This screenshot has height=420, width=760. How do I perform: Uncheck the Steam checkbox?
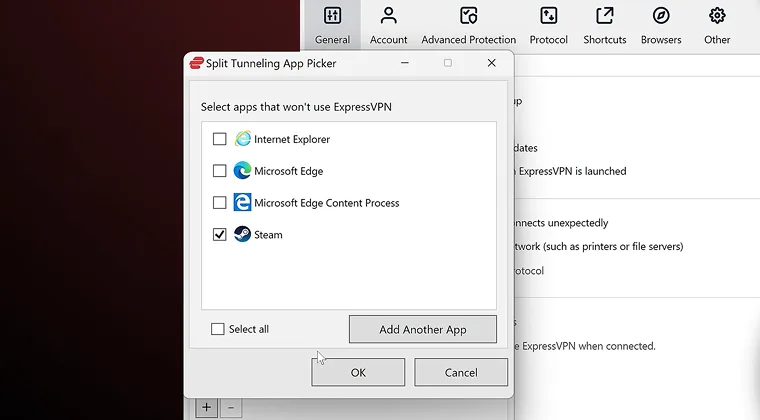220,234
